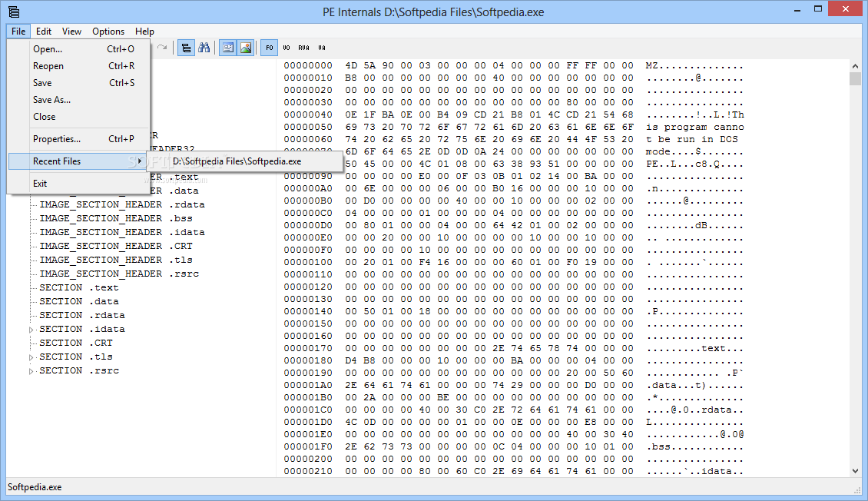Open recent file D:\Softpedia Files\Softpedia.exe

245,161
